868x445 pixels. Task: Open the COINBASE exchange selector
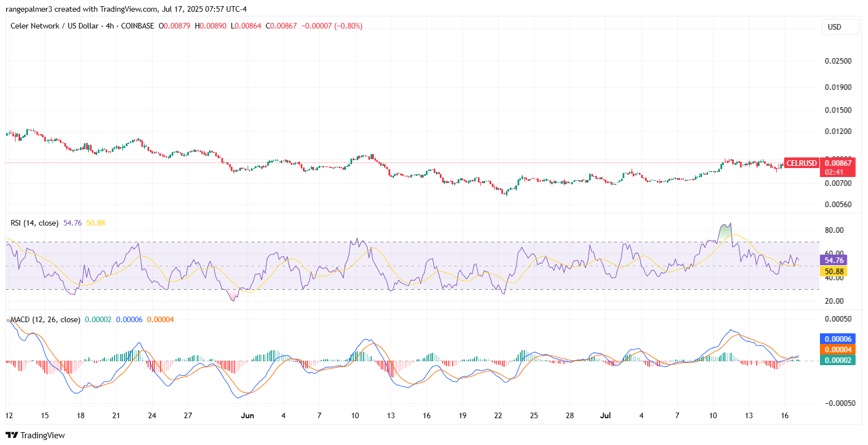click(x=137, y=26)
